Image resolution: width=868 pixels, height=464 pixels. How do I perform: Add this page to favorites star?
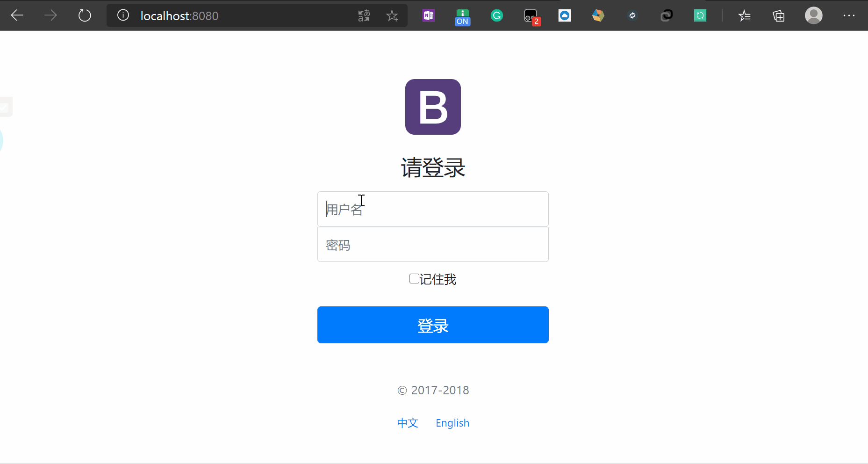392,16
